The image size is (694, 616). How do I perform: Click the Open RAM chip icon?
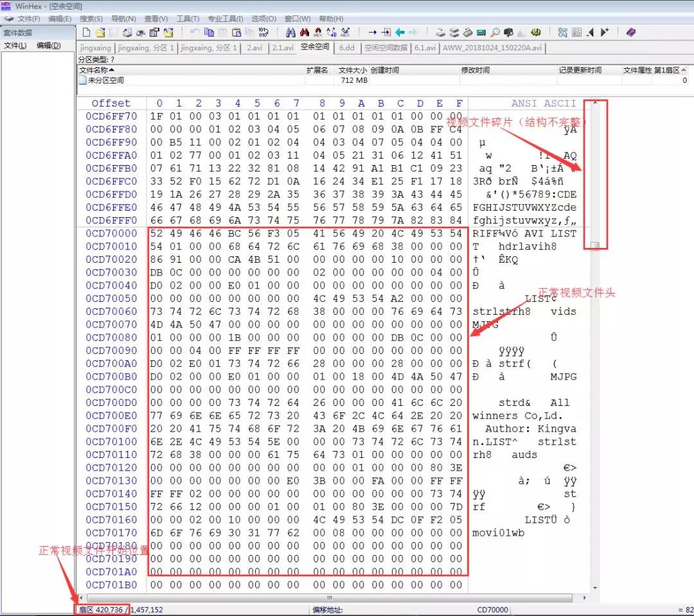(x=468, y=32)
